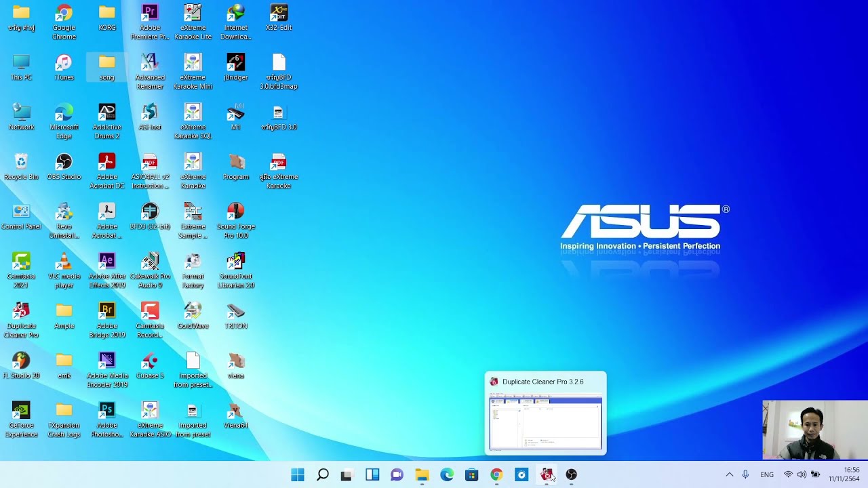Open Cakewalk Pro Audio 9 shortcut
Viewport: 868px width, 488px height.
click(x=150, y=270)
